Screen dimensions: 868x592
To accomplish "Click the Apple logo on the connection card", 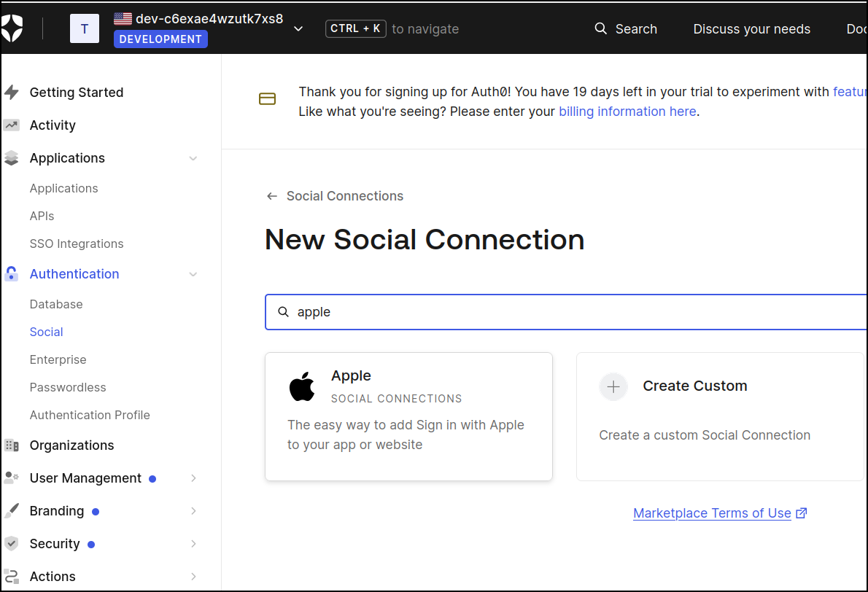I will (x=302, y=386).
